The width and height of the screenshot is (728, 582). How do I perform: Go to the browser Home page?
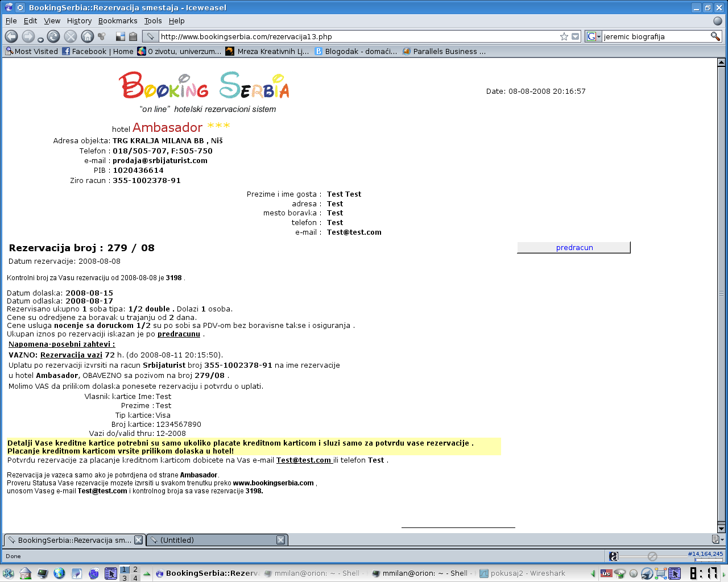coord(87,36)
